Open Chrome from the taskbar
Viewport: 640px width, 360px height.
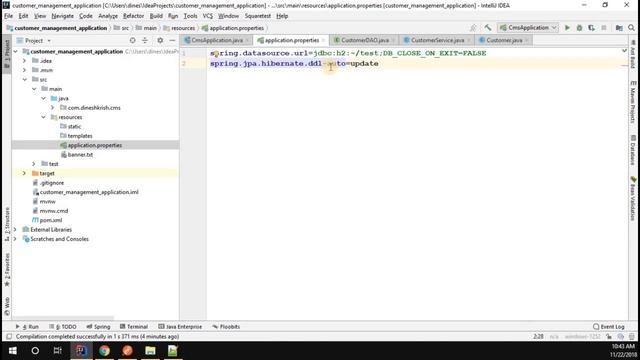pos(104,351)
